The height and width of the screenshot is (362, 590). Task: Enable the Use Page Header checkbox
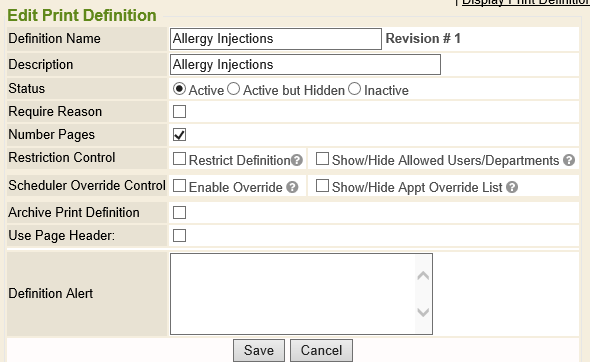point(179,236)
